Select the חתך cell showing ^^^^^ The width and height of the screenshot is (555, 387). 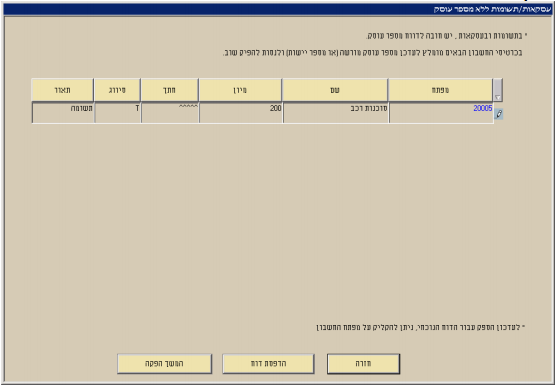pyautogui.click(x=170, y=113)
